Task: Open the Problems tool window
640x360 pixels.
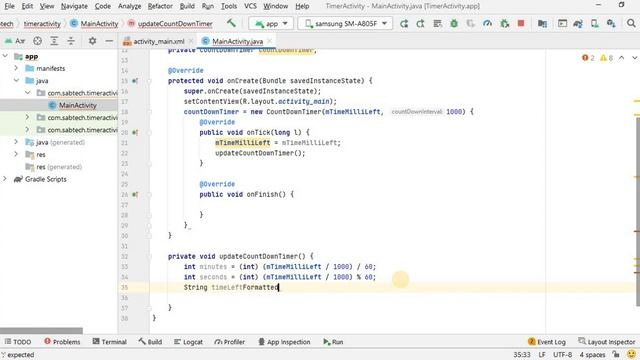Action: (x=62, y=342)
